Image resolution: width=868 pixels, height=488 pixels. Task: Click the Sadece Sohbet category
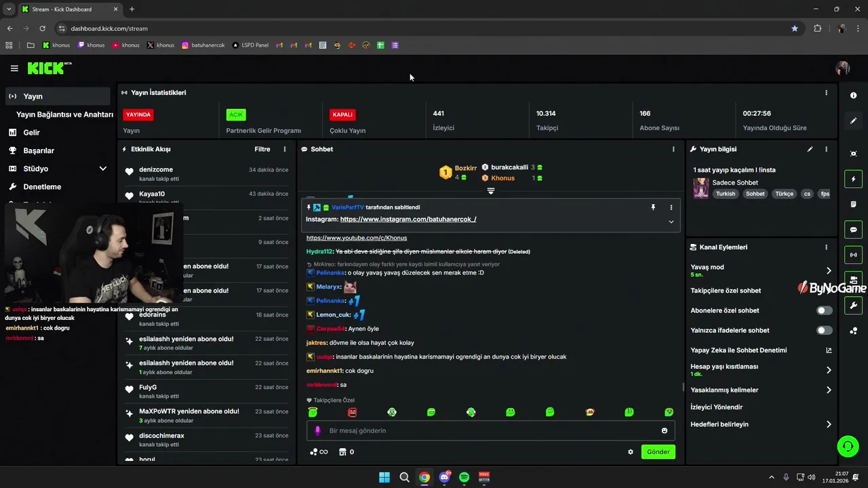735,182
